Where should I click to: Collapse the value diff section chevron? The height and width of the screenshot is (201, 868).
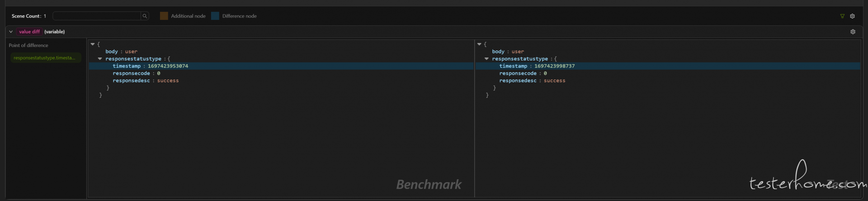pos(11,32)
